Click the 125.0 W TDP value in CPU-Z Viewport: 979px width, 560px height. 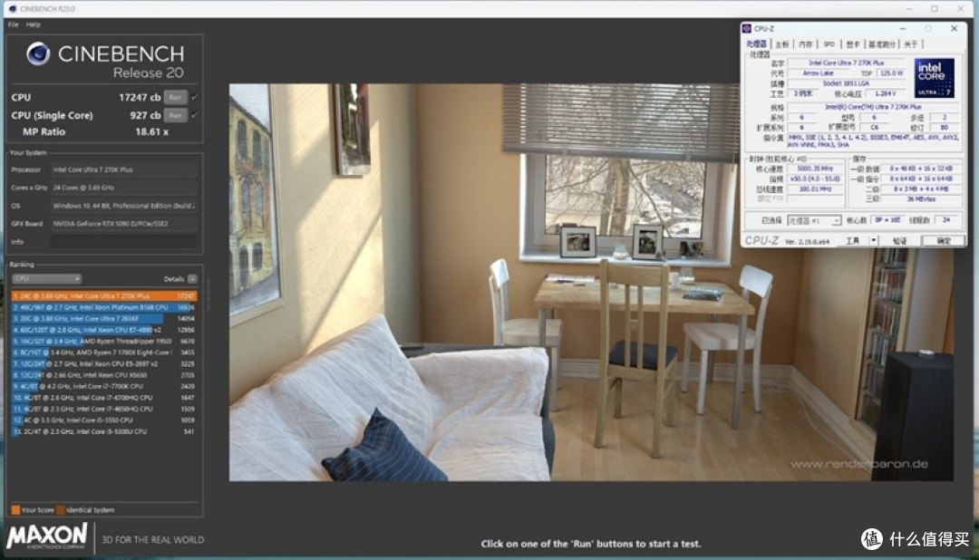(x=891, y=73)
